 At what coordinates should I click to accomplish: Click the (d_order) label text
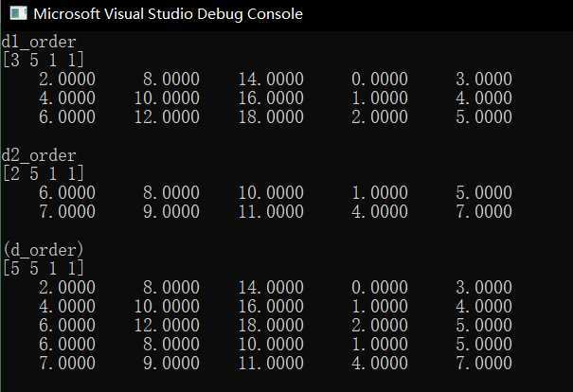44,250
